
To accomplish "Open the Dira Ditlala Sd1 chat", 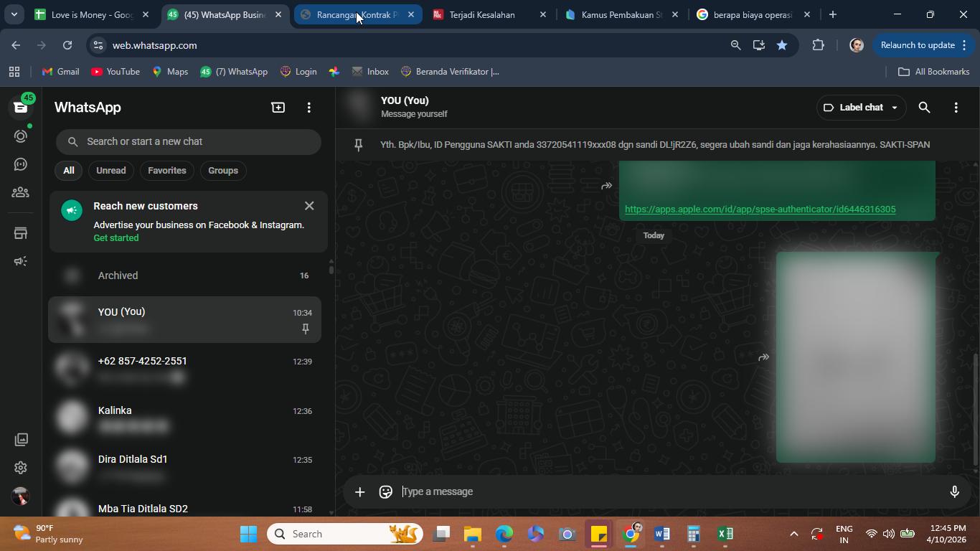I will [185, 467].
